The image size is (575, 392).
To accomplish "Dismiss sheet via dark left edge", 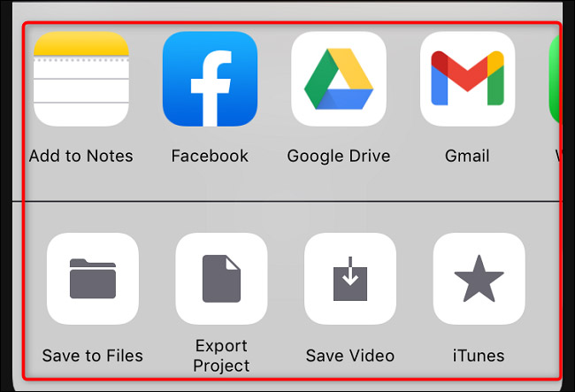I will pos(6,196).
